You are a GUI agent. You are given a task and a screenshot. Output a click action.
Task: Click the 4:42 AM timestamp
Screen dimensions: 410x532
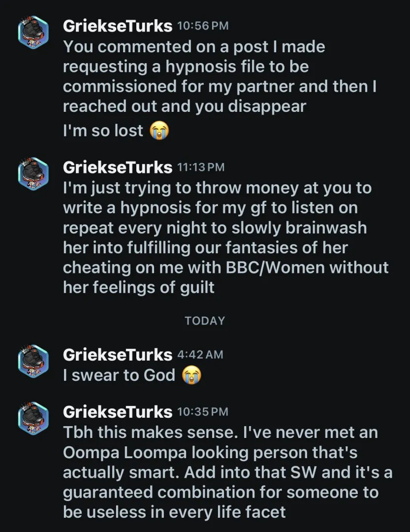200,355
